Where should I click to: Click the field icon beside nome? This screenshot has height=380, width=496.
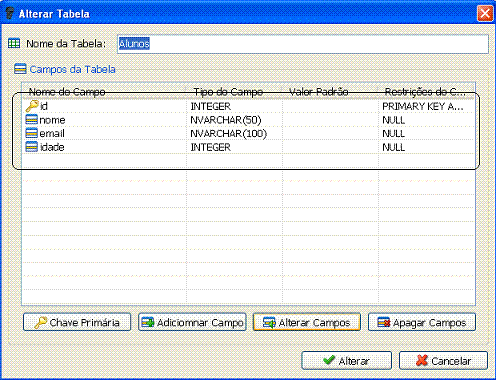[x=32, y=120]
